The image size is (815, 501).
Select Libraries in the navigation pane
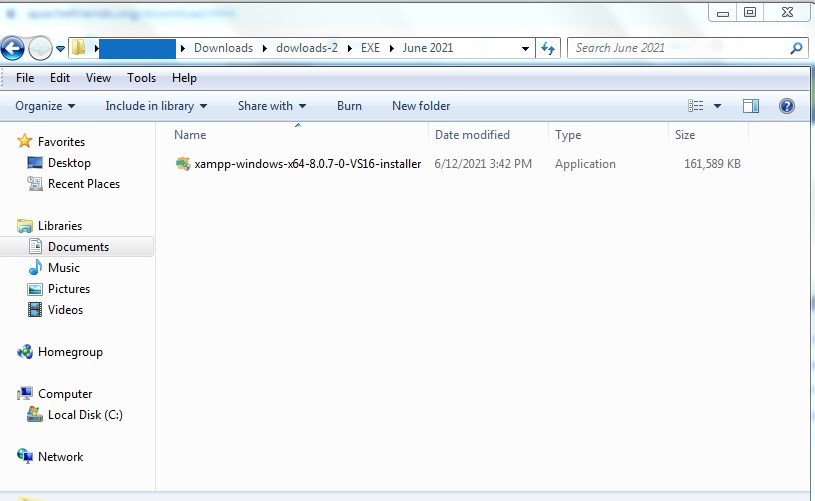point(60,226)
